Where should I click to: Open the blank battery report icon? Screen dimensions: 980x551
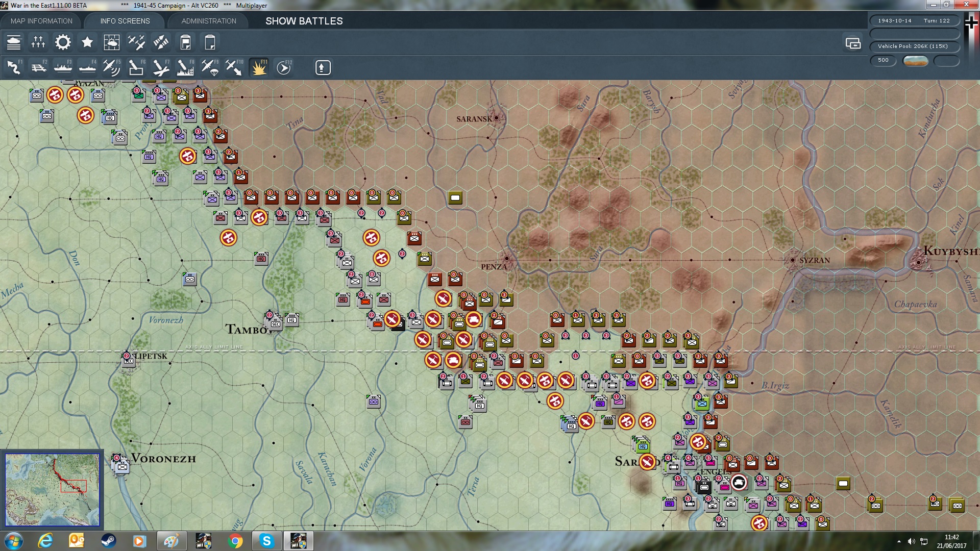tap(210, 42)
